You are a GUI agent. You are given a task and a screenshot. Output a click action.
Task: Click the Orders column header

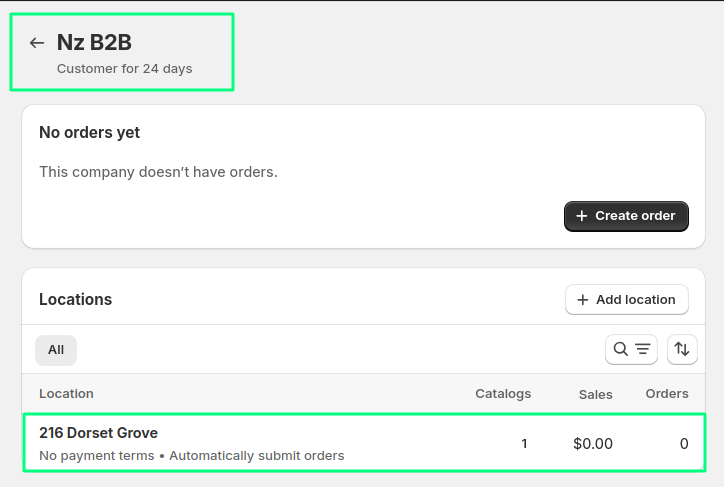667,394
